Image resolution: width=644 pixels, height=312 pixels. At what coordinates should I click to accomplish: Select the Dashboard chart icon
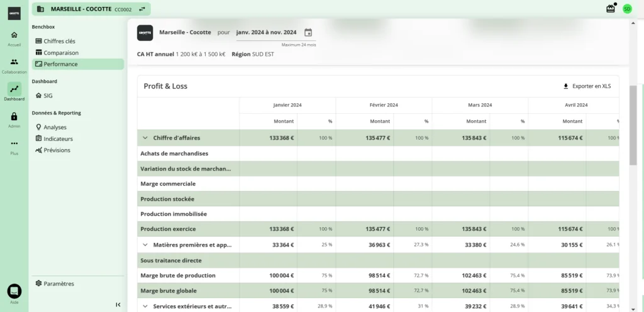click(x=14, y=89)
